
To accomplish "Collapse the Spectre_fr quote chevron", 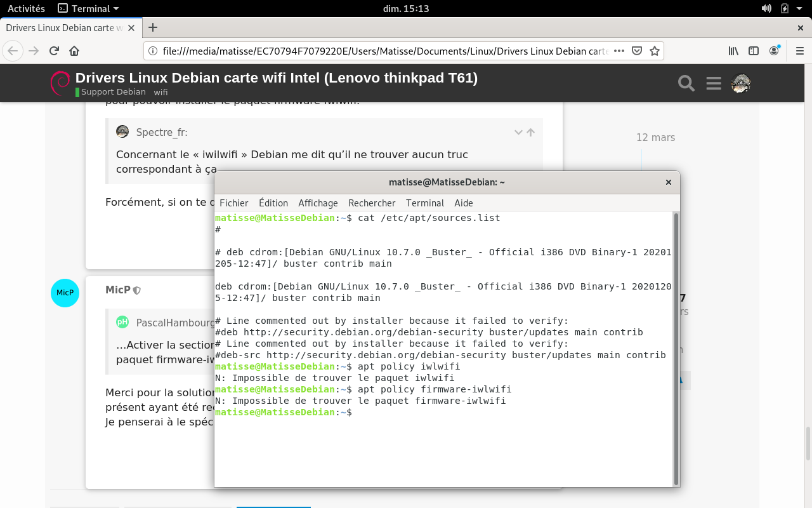I will (x=518, y=132).
